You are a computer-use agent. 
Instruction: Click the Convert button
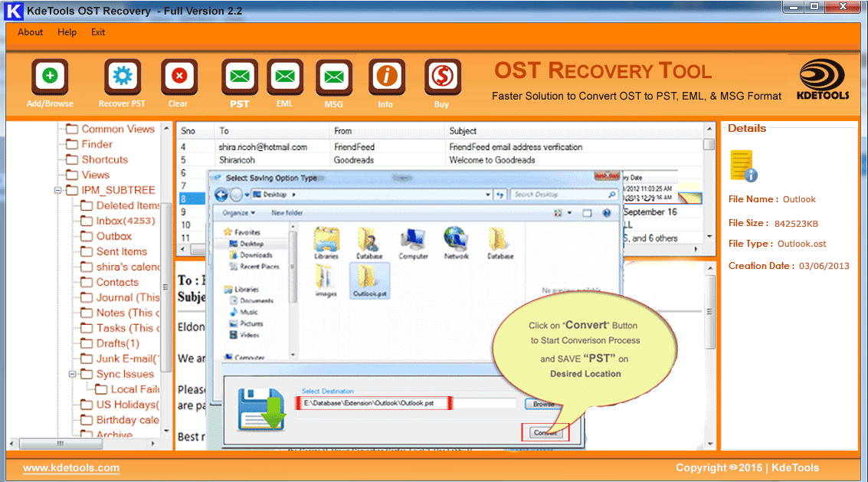(545, 433)
